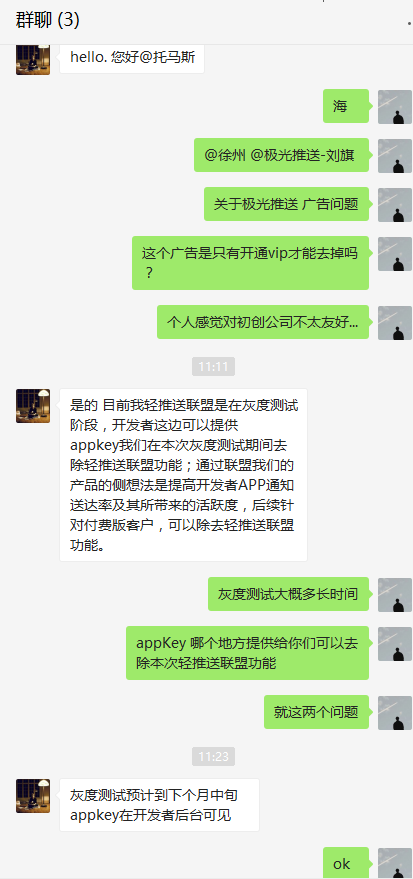Image resolution: width=413 pixels, height=879 pixels.
Task: Click the 11:23 timestamp label
Action: tap(214, 757)
